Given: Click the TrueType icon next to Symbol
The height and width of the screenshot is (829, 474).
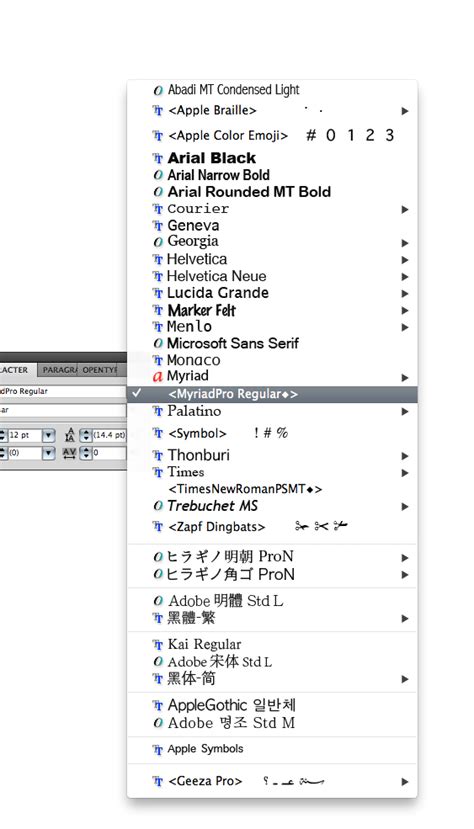Looking at the screenshot, I should coord(157,434).
